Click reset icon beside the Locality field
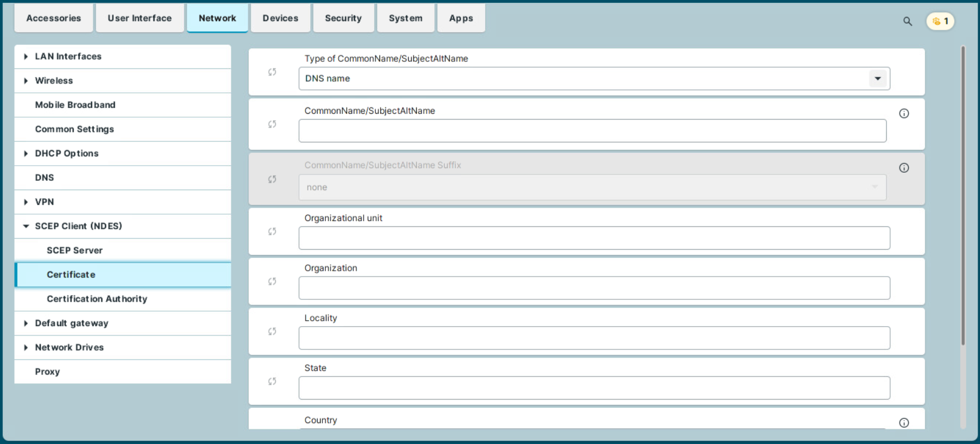 pyautogui.click(x=272, y=331)
